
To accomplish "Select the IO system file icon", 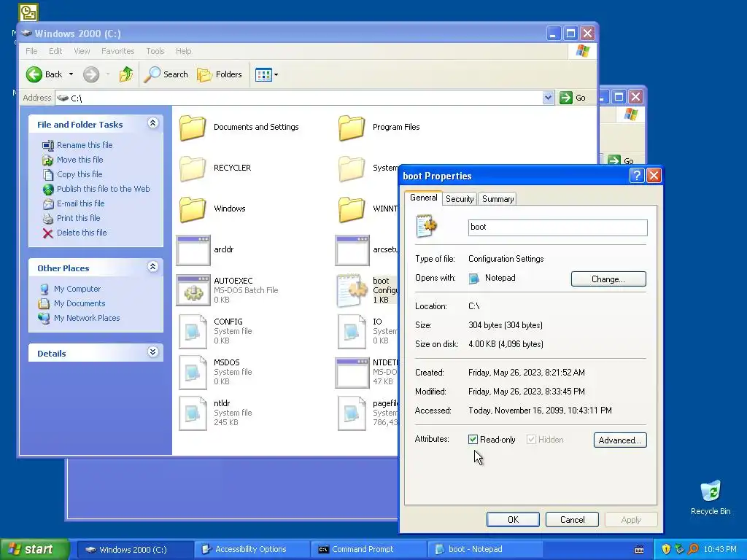I will [x=352, y=332].
